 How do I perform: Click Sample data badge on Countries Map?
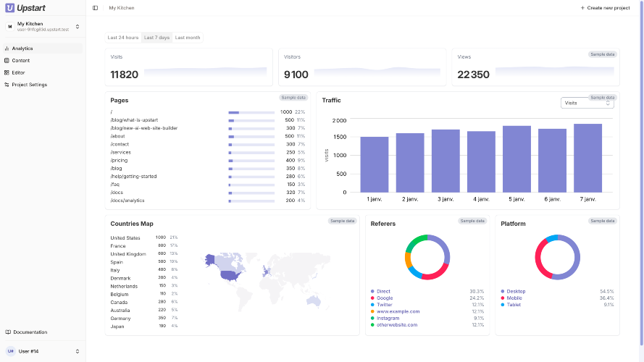coord(342,221)
